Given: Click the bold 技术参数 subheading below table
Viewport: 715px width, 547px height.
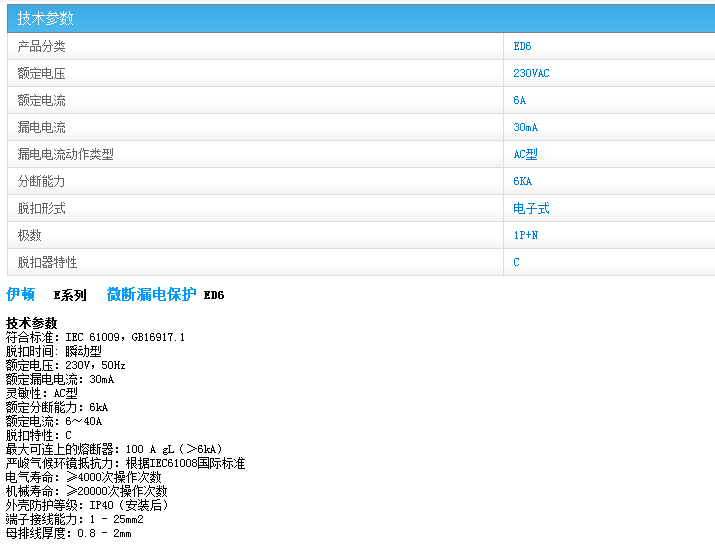Looking at the screenshot, I should (32, 323).
